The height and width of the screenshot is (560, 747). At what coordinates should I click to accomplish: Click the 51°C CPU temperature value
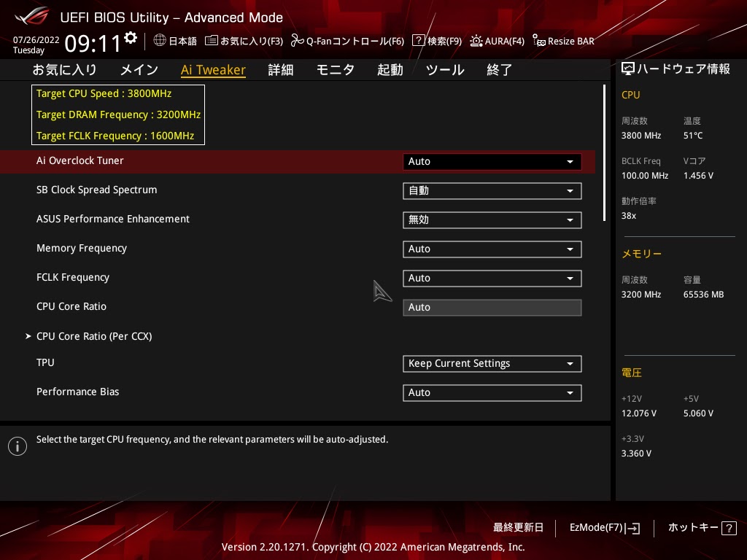pyautogui.click(x=693, y=136)
